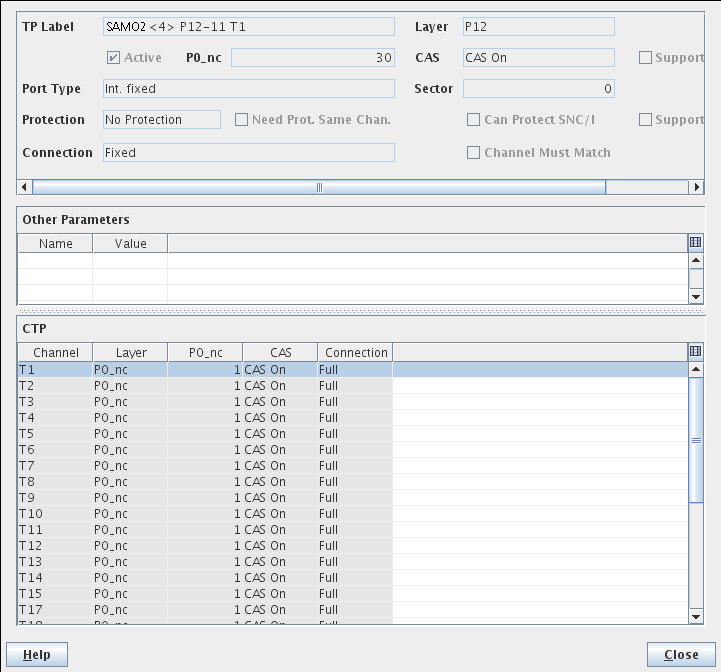
Task: Click horizontal scrollbar left arrow
Action: click(x=25, y=187)
